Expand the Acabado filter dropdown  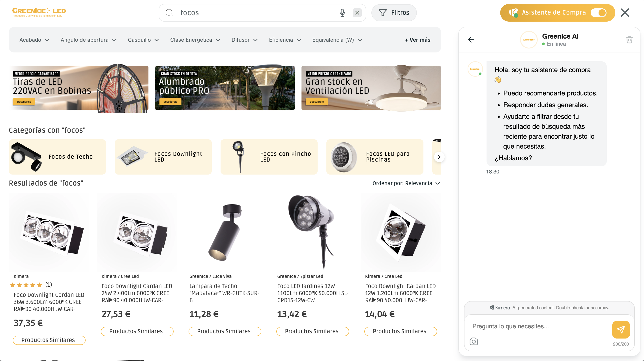[34, 40]
